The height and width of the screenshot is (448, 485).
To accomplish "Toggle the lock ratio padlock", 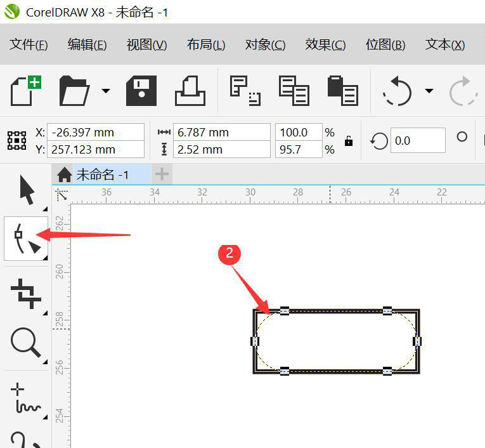I will coord(349,141).
